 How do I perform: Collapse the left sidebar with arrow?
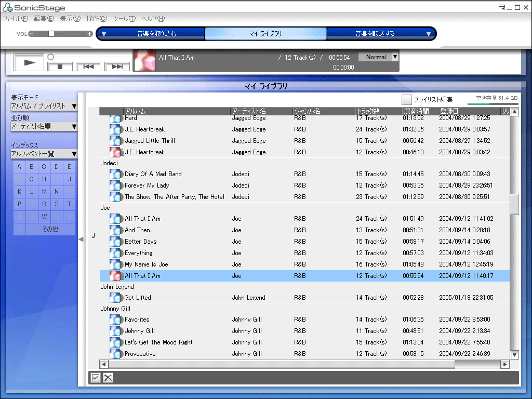(x=81, y=239)
